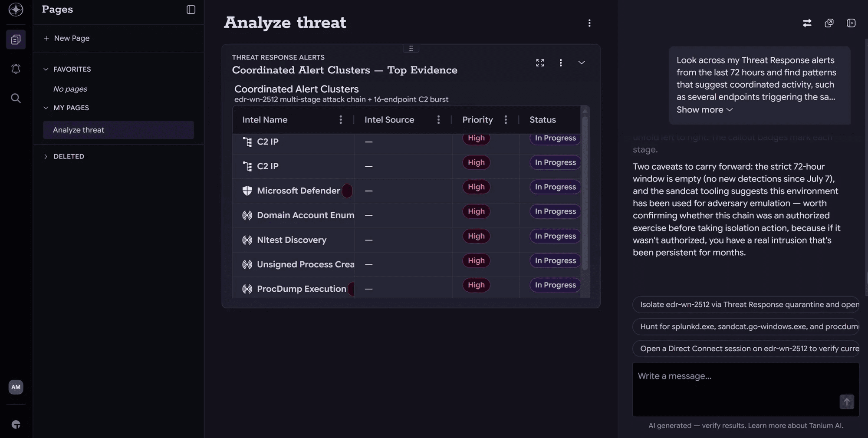Click the plus icon beside New Page
The image size is (868, 438).
[46, 38]
